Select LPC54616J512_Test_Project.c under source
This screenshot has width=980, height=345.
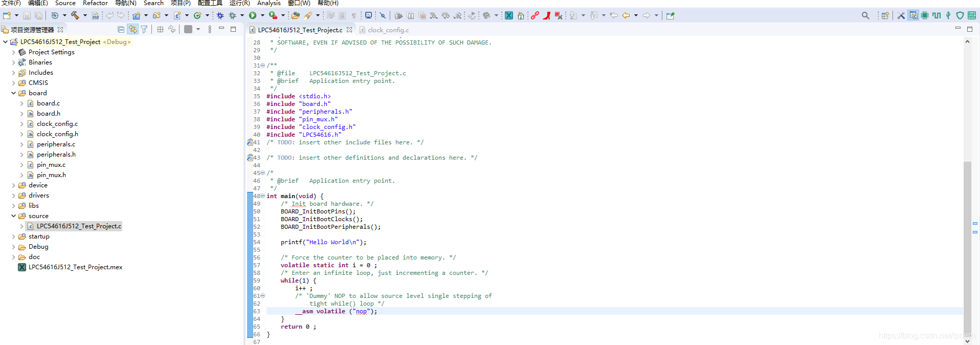[79, 226]
